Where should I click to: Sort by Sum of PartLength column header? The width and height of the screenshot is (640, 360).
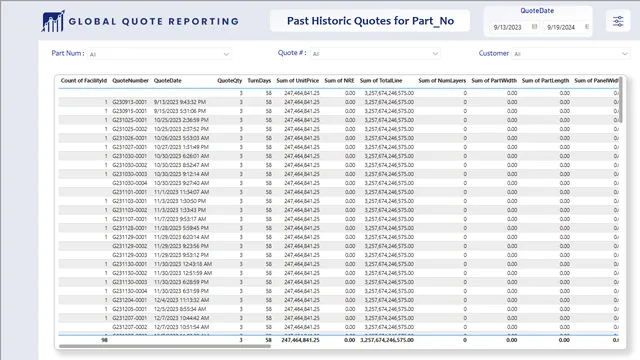pos(545,80)
